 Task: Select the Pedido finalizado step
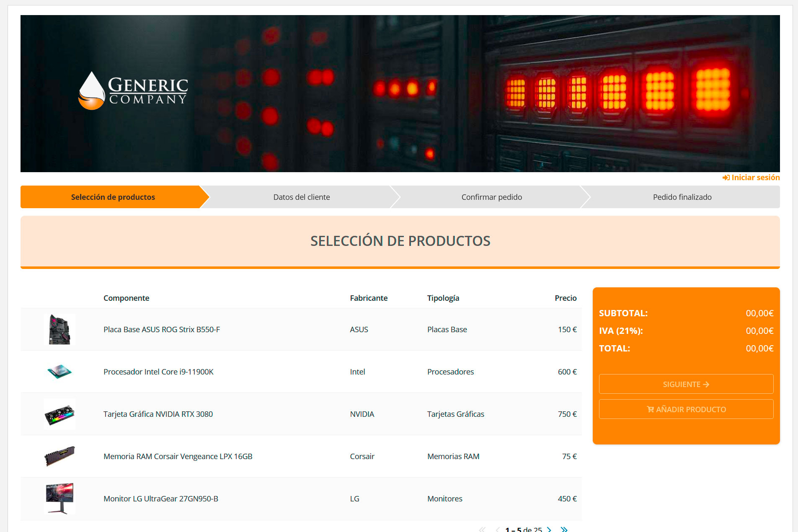[x=682, y=197]
